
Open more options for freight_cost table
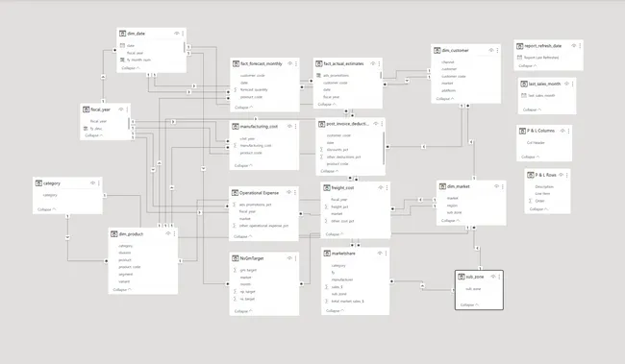tap(387, 187)
